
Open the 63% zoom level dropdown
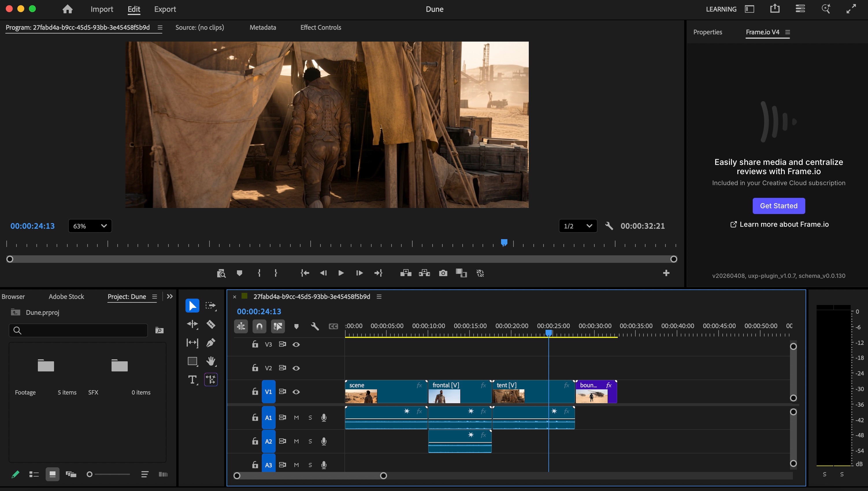click(90, 226)
